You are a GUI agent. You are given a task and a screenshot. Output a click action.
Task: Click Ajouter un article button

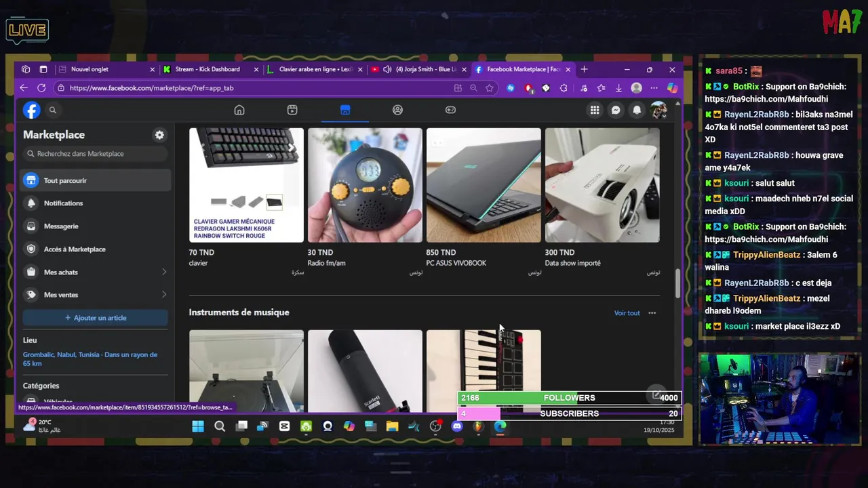(x=95, y=318)
